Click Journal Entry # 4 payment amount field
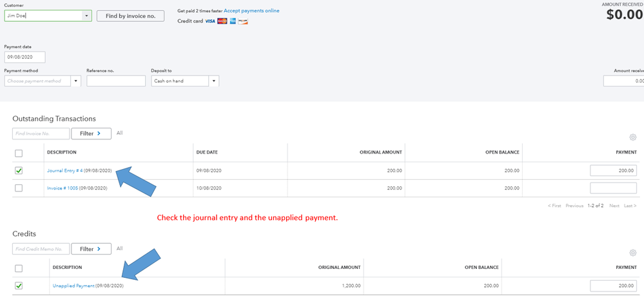 tap(613, 171)
